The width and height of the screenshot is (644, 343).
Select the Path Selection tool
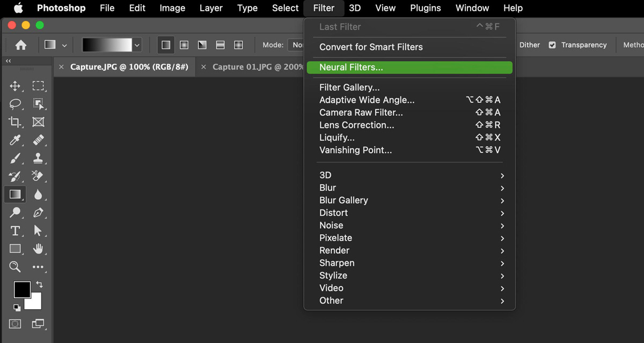[x=38, y=231]
